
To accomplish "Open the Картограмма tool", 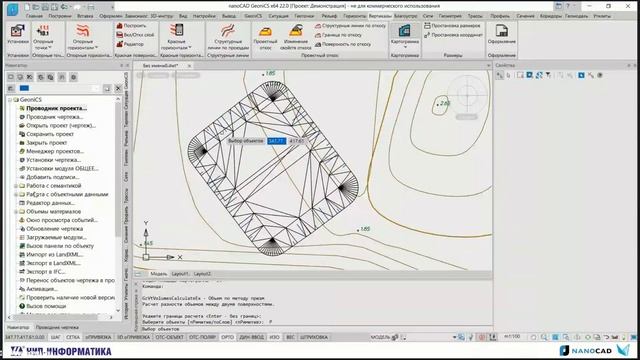I will coord(404,33).
